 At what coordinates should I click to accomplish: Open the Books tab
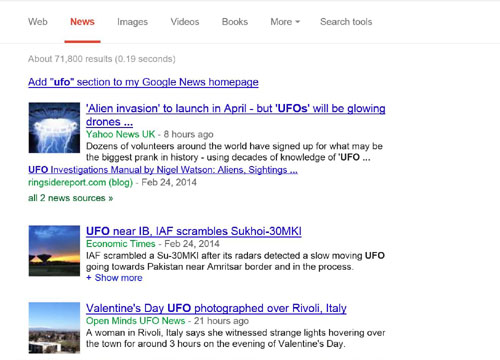(x=235, y=22)
